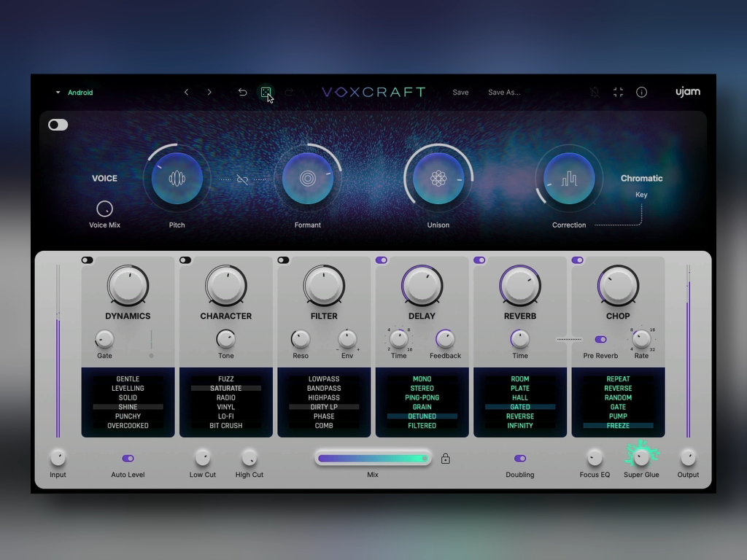Click the High Cut knob

pos(249,458)
